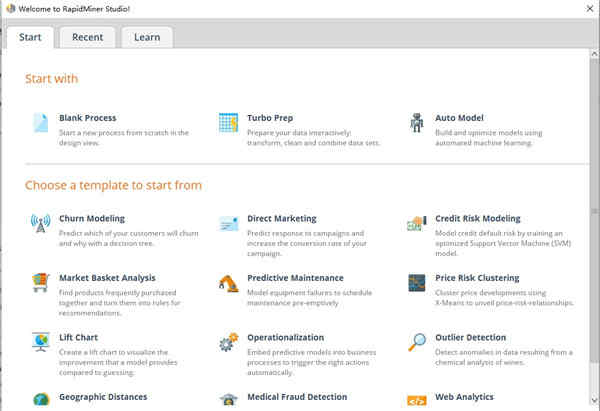This screenshot has height=411, width=600.
Task: Select the Predictive Maintenance robot arm icon
Action: click(x=228, y=283)
